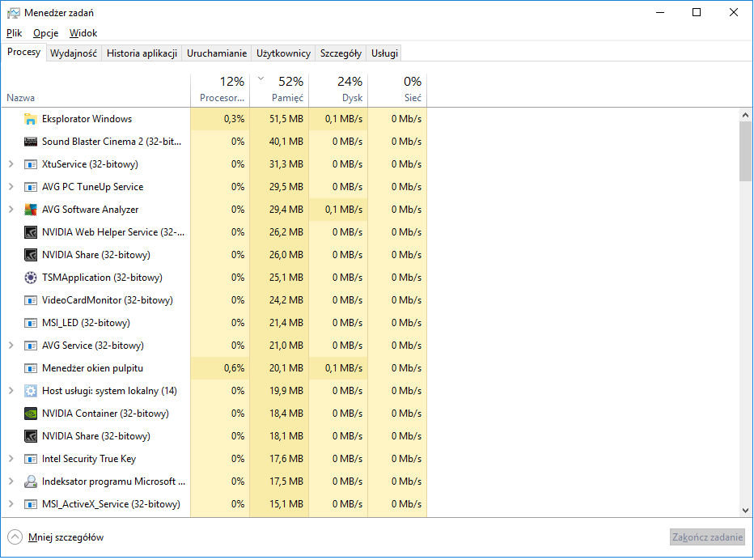Collapse view with Mniej szczegółów arrow
This screenshot has width=754, height=560.
pyautogui.click(x=15, y=537)
